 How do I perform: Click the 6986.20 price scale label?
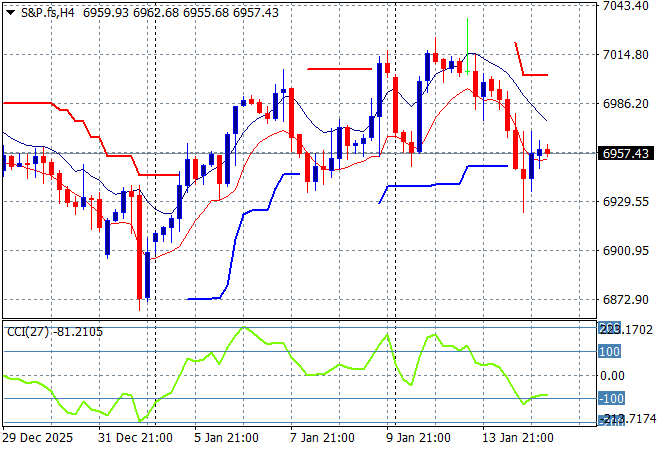click(625, 104)
